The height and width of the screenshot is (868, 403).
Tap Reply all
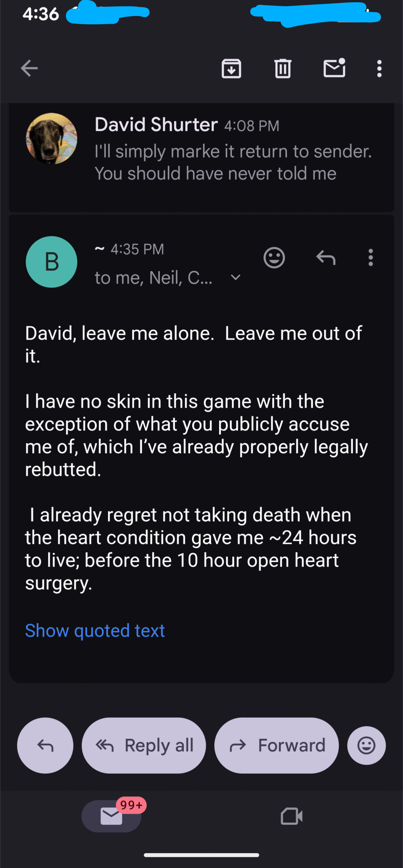coord(144,746)
